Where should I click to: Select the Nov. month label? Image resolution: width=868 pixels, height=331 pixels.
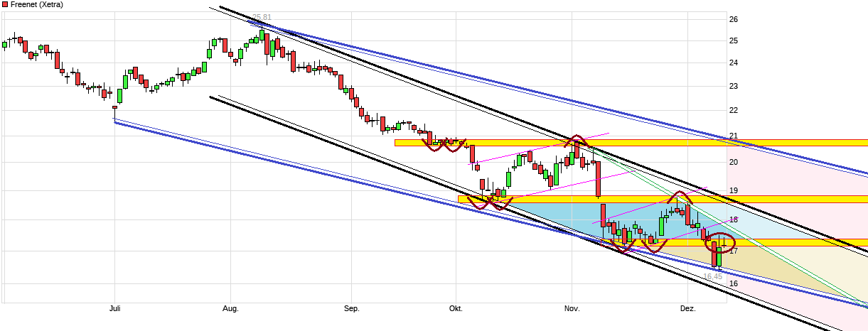572,309
